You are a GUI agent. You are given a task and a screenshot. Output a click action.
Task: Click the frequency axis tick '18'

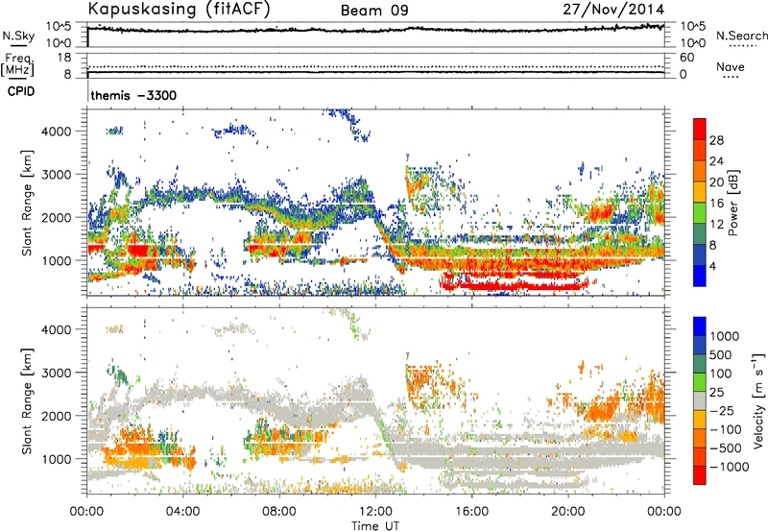click(x=64, y=58)
